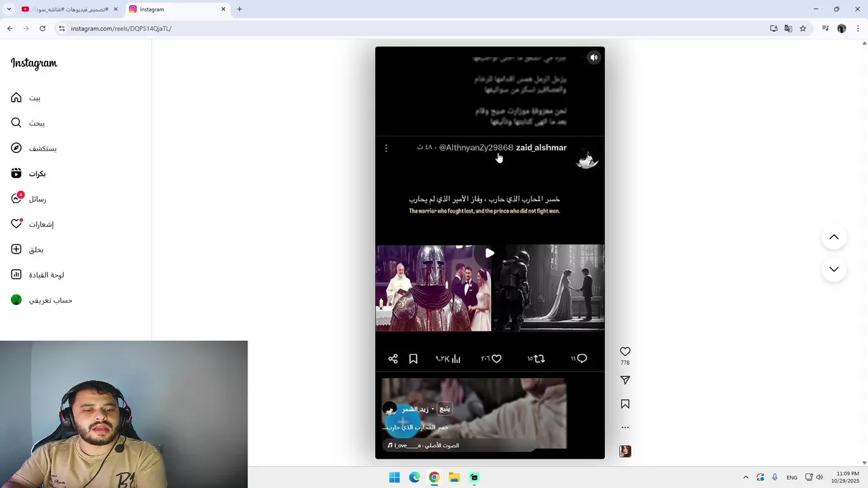Launch Microsoft Edge from the taskbar
Viewport: 868px width, 488px height.
pyautogui.click(x=414, y=478)
